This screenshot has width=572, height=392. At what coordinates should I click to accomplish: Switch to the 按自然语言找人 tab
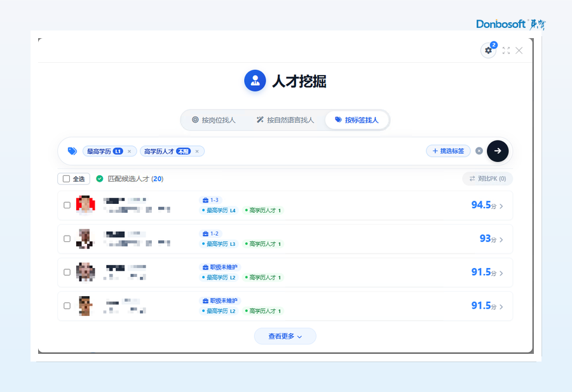click(x=285, y=120)
